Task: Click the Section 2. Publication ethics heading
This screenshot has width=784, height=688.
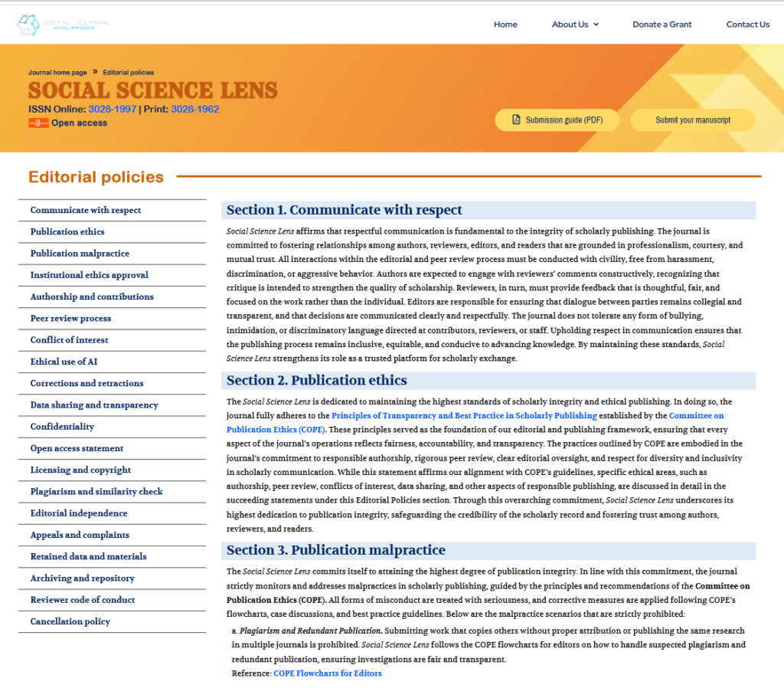Action: pyautogui.click(x=317, y=380)
